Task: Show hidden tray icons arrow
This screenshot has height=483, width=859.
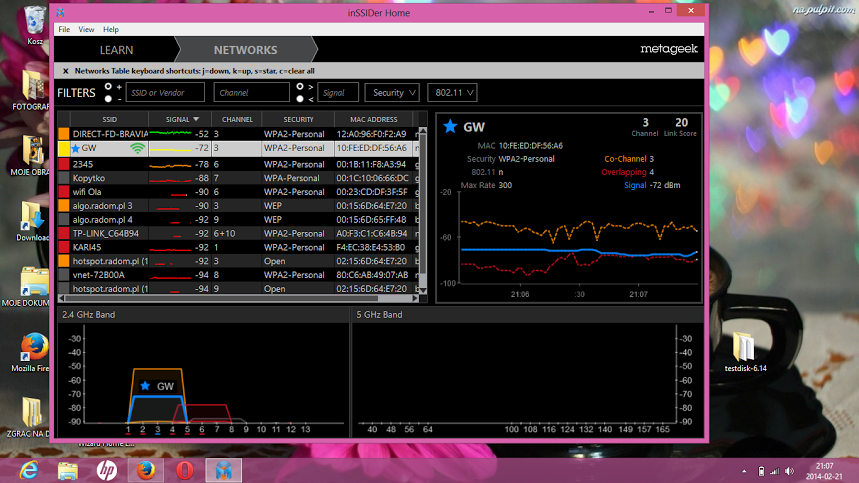Action: click(x=744, y=471)
